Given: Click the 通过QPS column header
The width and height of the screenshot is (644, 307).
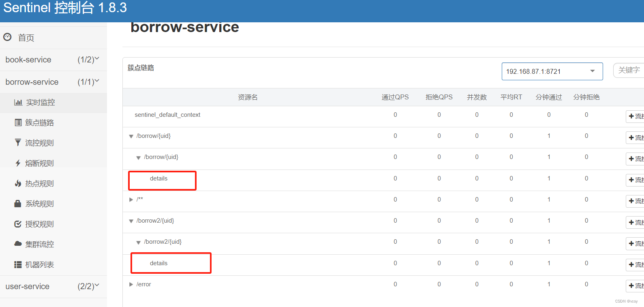Looking at the screenshot, I should point(395,97).
